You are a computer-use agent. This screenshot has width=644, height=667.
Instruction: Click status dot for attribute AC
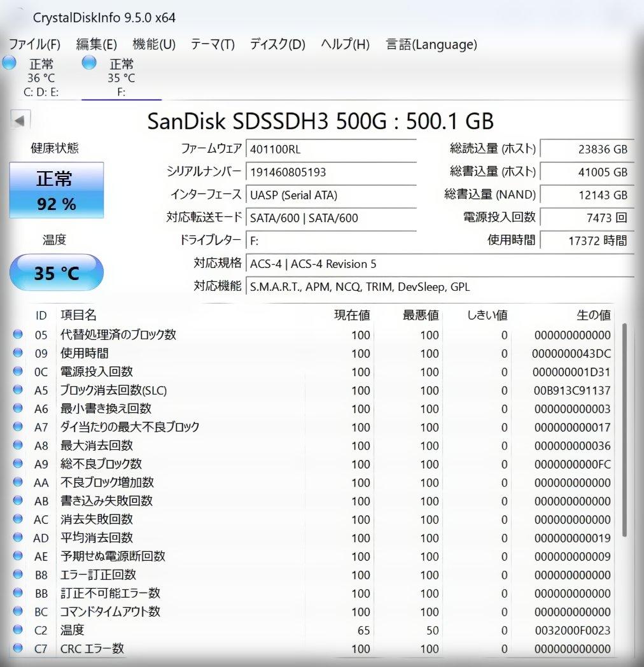(x=18, y=519)
